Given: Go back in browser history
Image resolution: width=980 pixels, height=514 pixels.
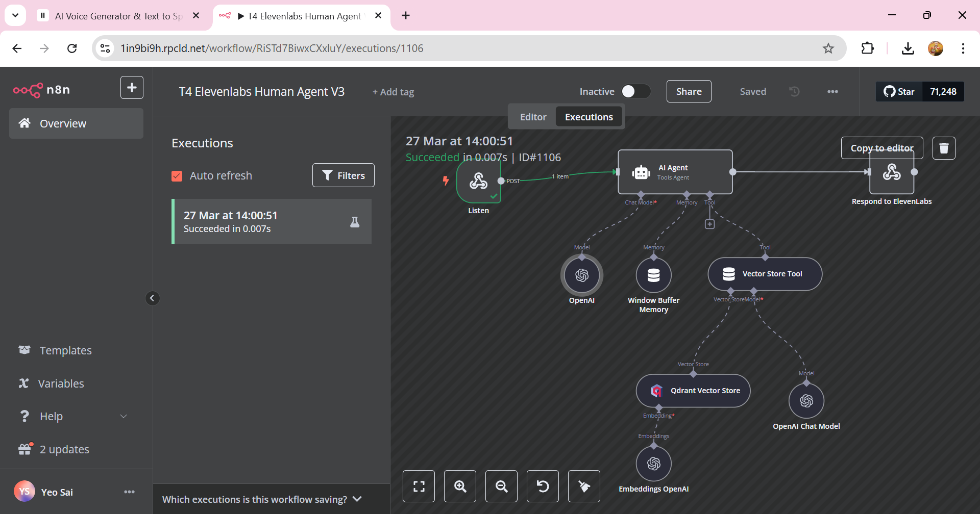Looking at the screenshot, I should pos(17,48).
